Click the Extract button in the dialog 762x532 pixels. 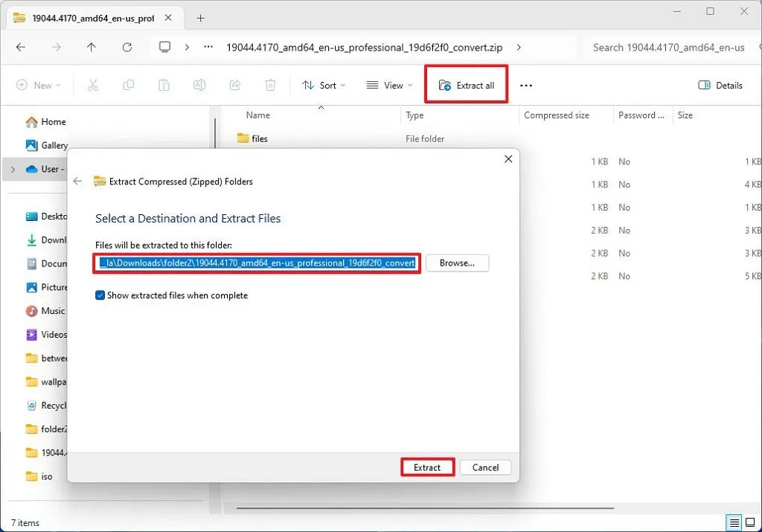[427, 467]
